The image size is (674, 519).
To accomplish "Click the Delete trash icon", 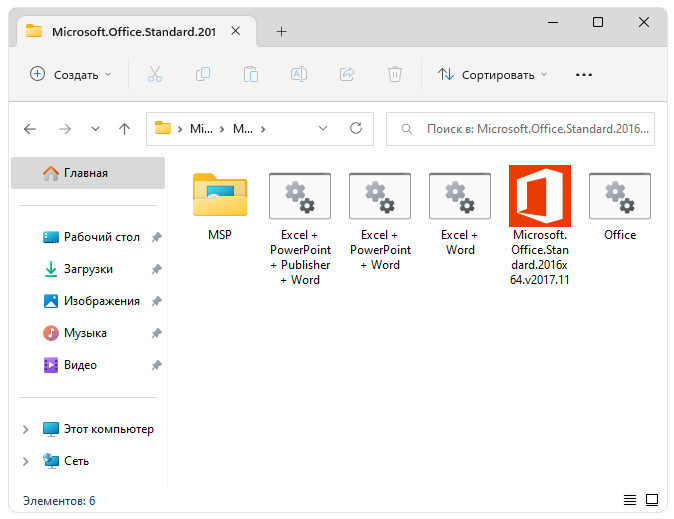I will (395, 74).
